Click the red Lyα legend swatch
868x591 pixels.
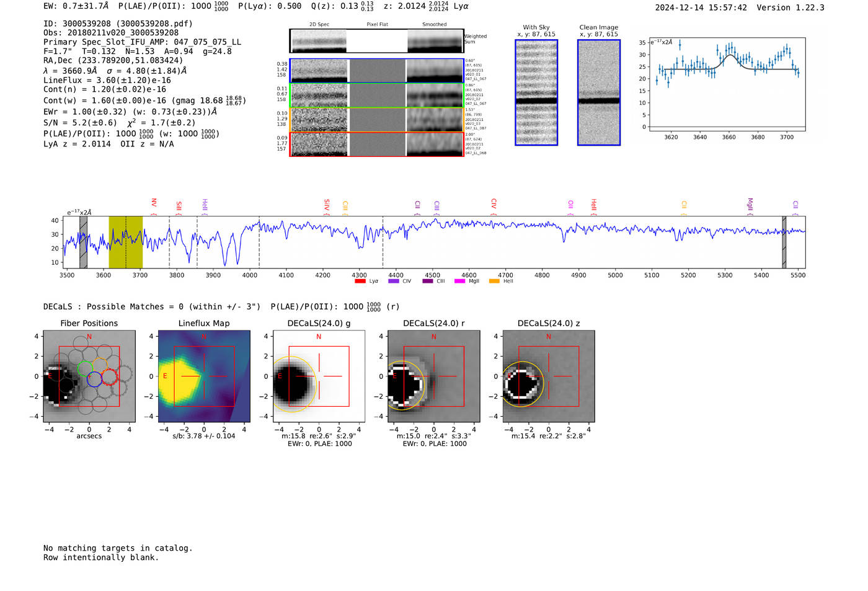360,281
